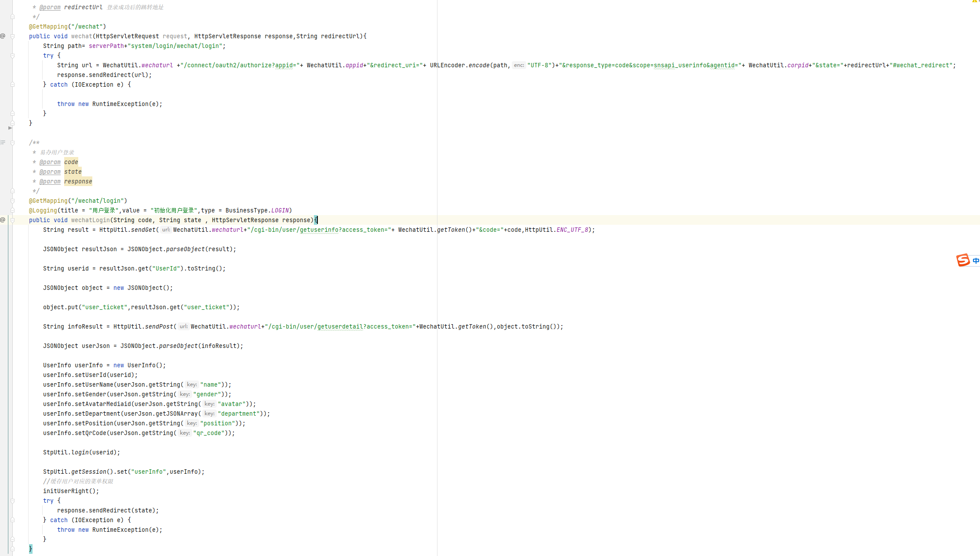Fold the try block before response.sendRedirect(state)

pyautogui.click(x=12, y=501)
